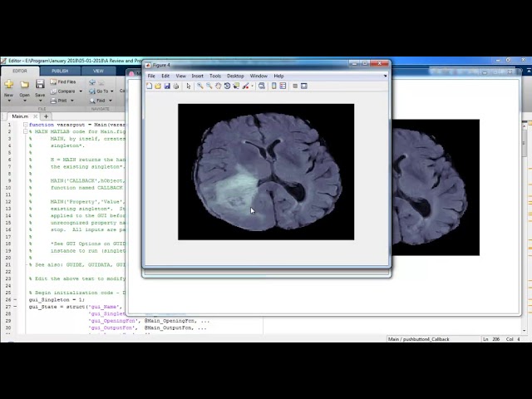Screen dimensions: 532x399
Task: Activate the Zoom Out magnifier tool
Action: 209,86
